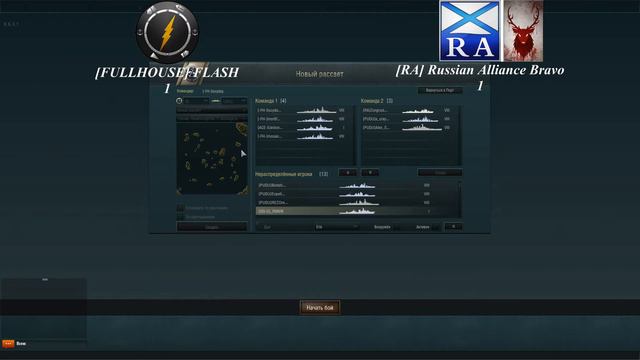The height and width of the screenshot is (360, 640).
Task: Click the third ship silhouette in Команда 2
Action: 422,128
